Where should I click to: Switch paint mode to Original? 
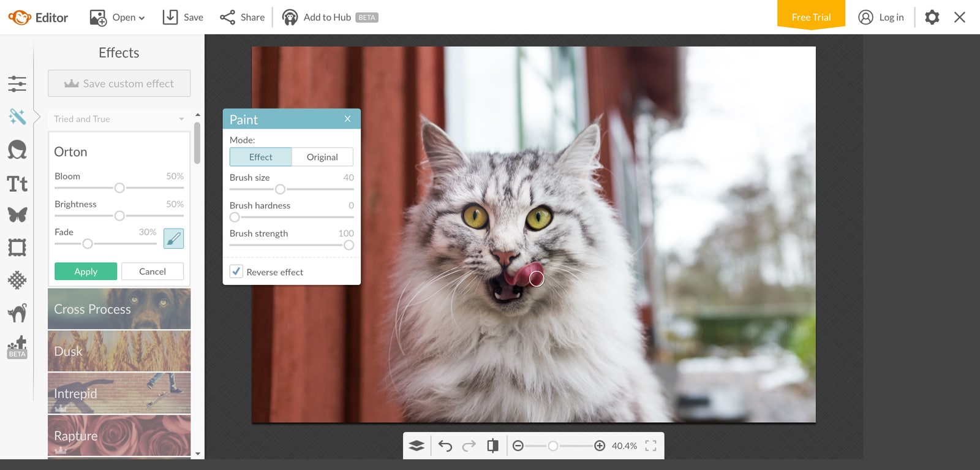[x=322, y=157]
